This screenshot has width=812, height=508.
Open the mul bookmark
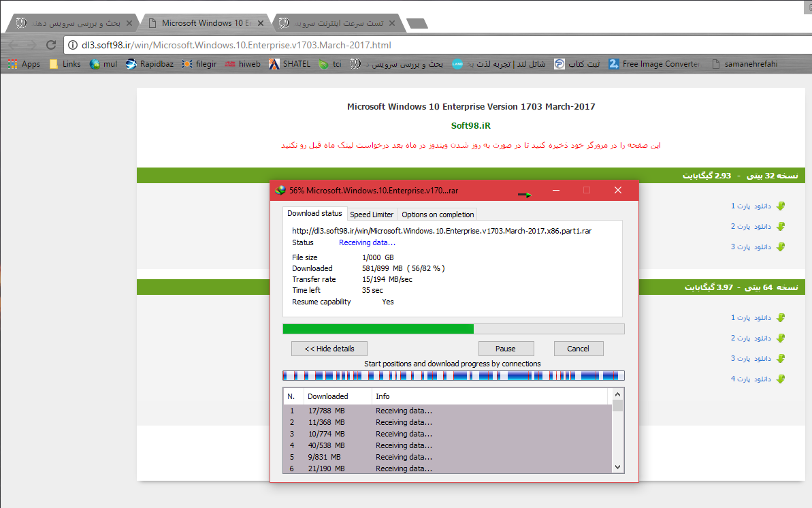coord(103,64)
